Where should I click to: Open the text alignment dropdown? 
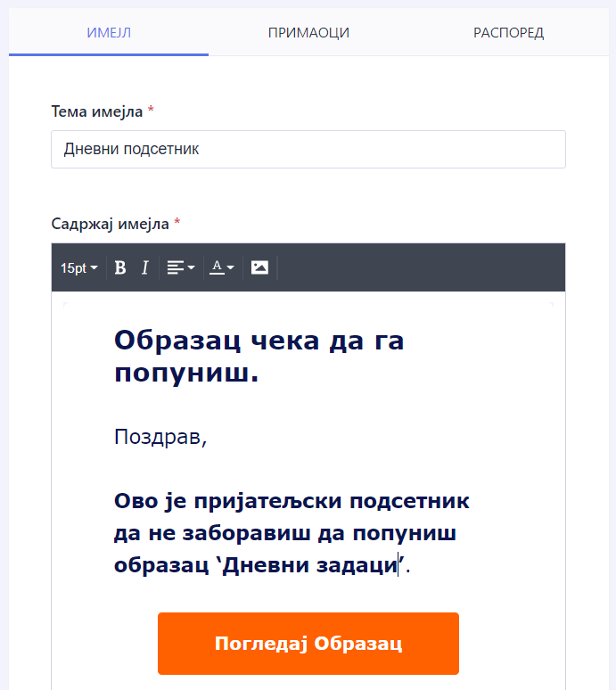180,267
